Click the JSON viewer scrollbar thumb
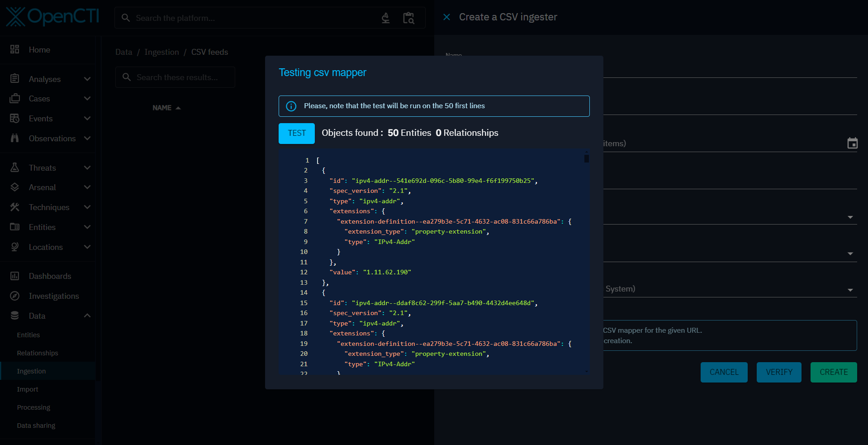 [586, 158]
